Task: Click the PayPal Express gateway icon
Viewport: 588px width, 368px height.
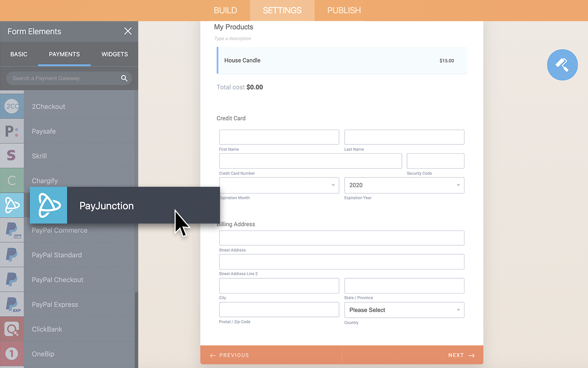Action: (12, 304)
